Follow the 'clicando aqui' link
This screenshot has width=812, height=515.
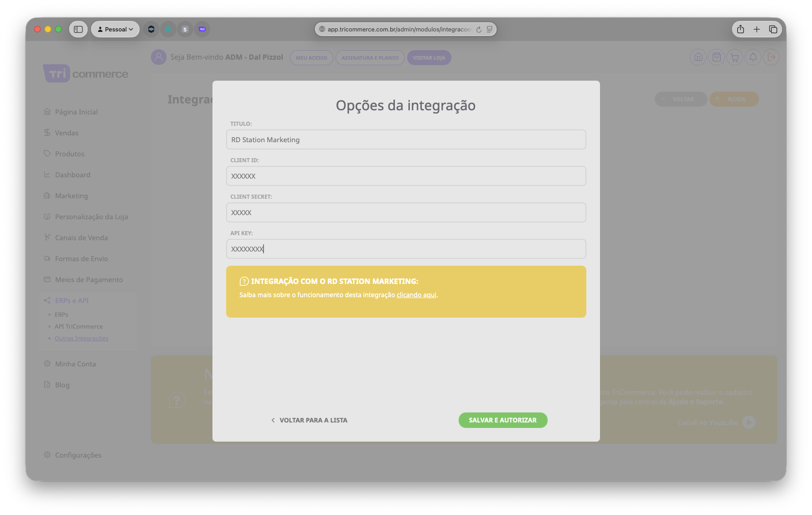416,295
